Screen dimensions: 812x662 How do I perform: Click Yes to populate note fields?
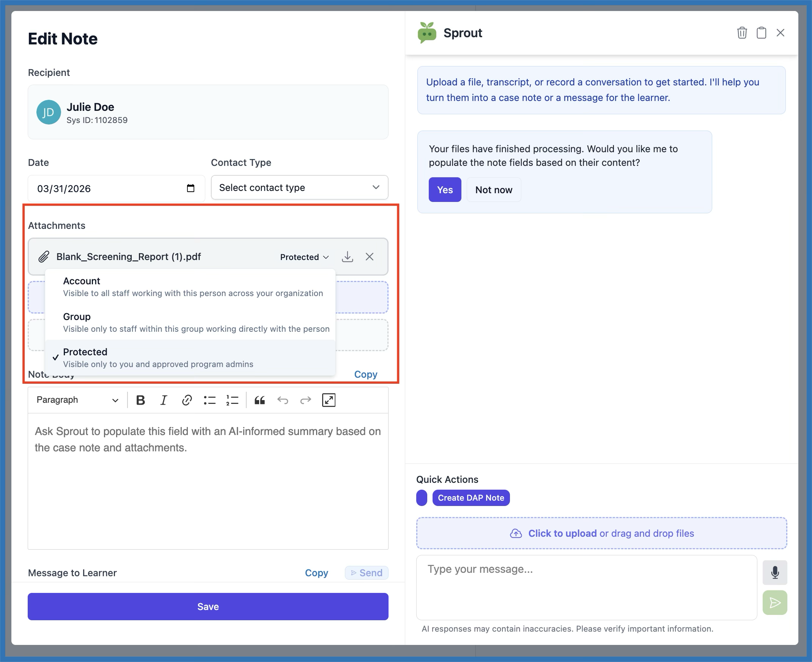point(444,189)
